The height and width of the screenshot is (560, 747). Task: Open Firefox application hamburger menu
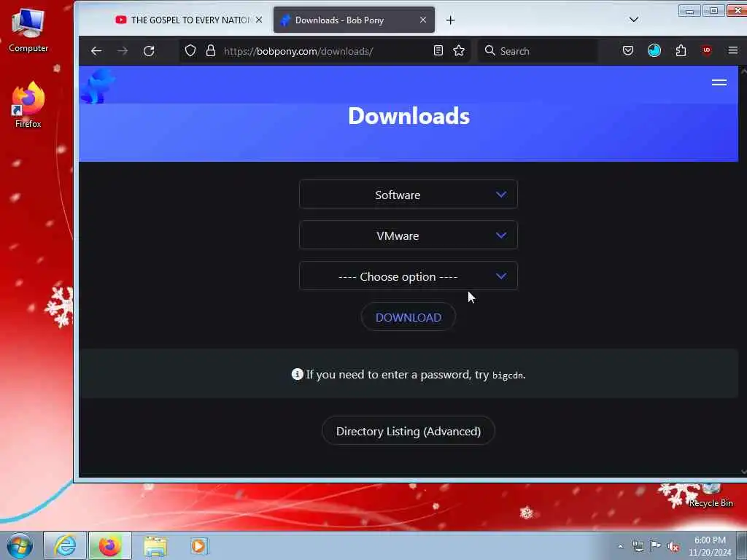coord(733,50)
